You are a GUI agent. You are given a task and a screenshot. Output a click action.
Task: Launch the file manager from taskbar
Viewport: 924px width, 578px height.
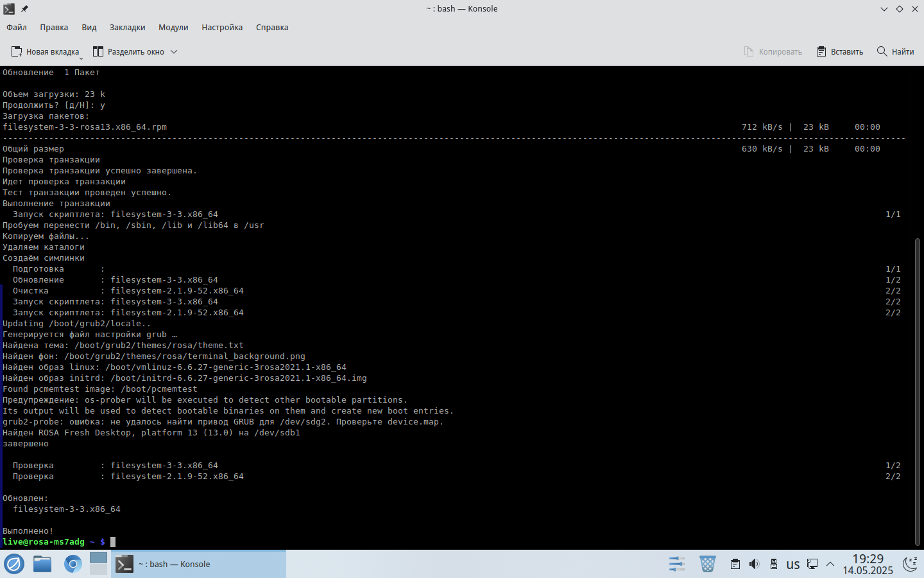[42, 564]
